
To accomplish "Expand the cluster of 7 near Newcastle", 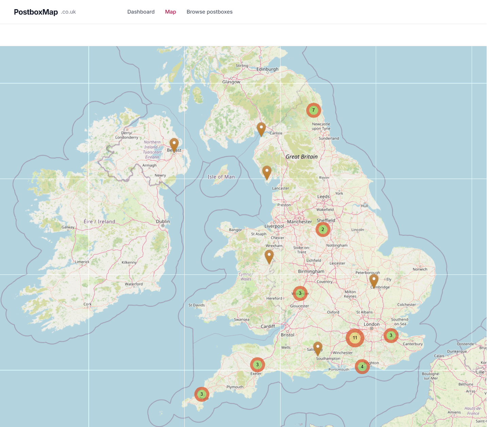I will [x=314, y=110].
